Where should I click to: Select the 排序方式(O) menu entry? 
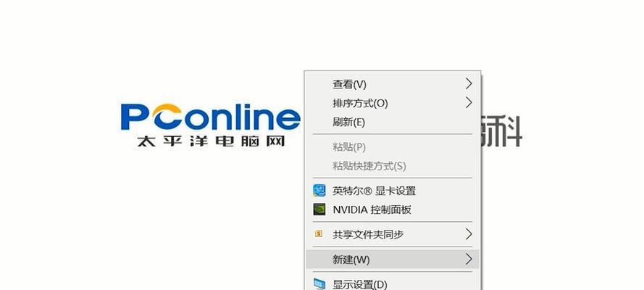pos(392,103)
